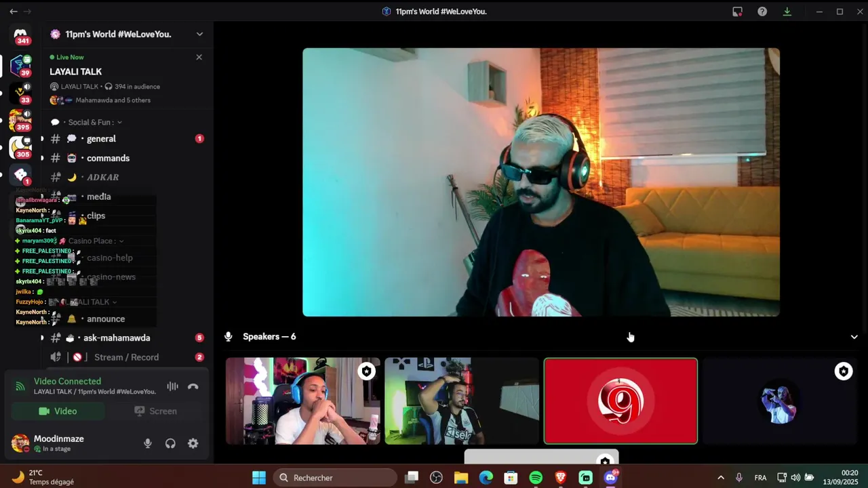
Task: Select the red 9 logo speaker tile
Action: tap(620, 401)
